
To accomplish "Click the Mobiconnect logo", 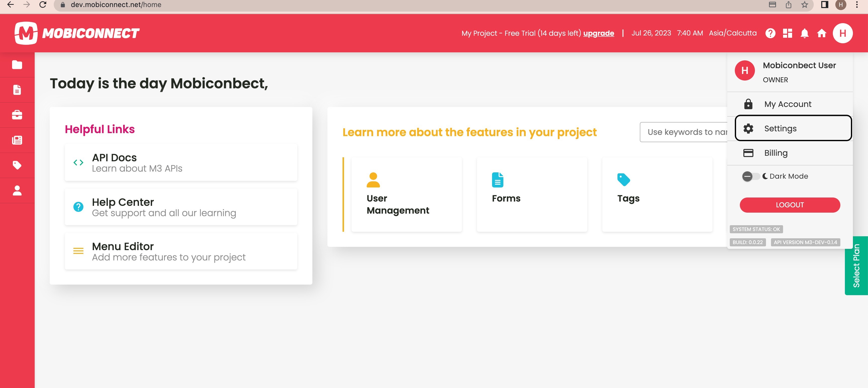I will (77, 33).
